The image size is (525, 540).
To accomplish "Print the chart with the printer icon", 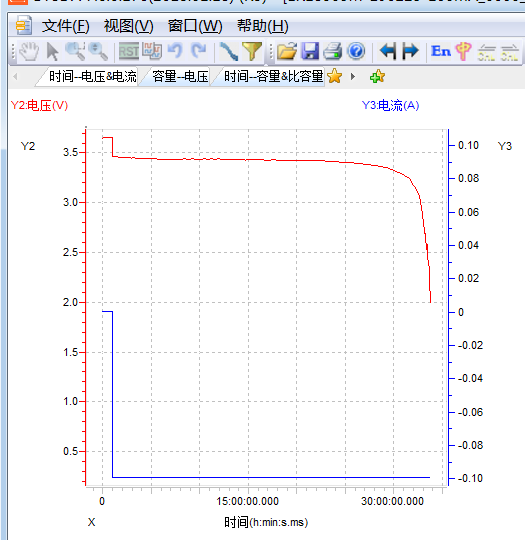I will click(333, 52).
